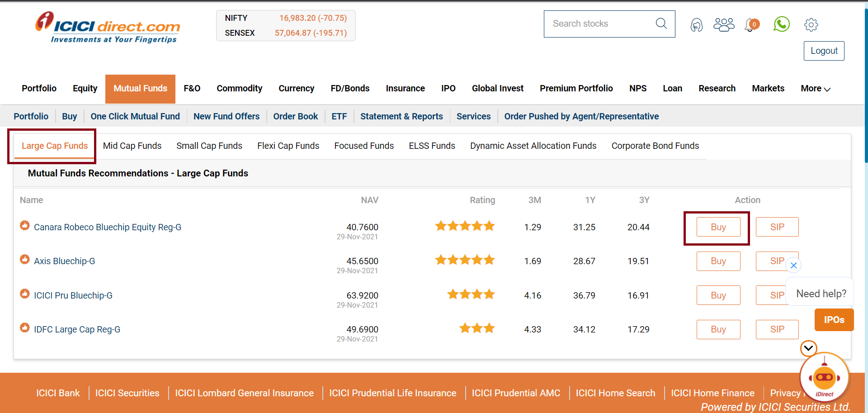Open New Fund Offers
The height and width of the screenshot is (413, 868).
tap(226, 117)
